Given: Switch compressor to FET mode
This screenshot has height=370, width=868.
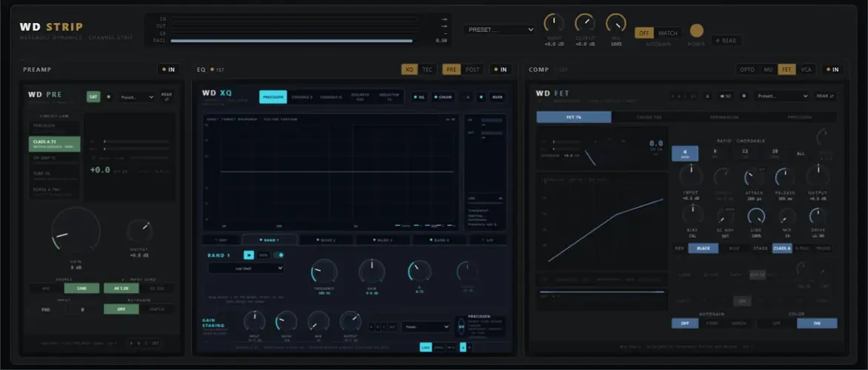Looking at the screenshot, I should pyautogui.click(x=786, y=70).
